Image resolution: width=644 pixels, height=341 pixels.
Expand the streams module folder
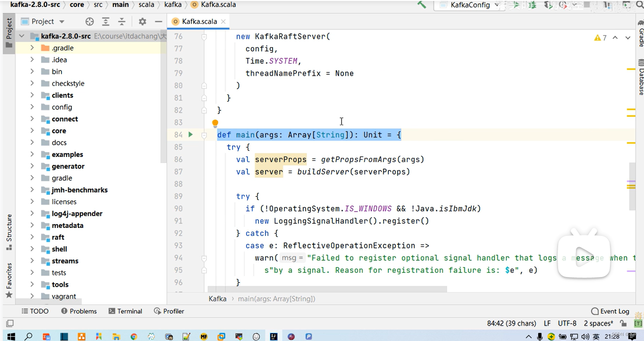(32, 261)
